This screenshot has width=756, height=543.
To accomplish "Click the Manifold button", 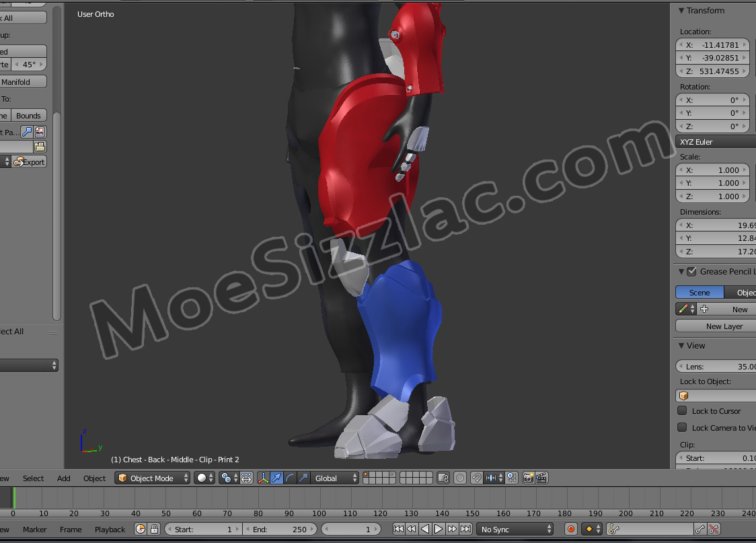I will pos(23,81).
